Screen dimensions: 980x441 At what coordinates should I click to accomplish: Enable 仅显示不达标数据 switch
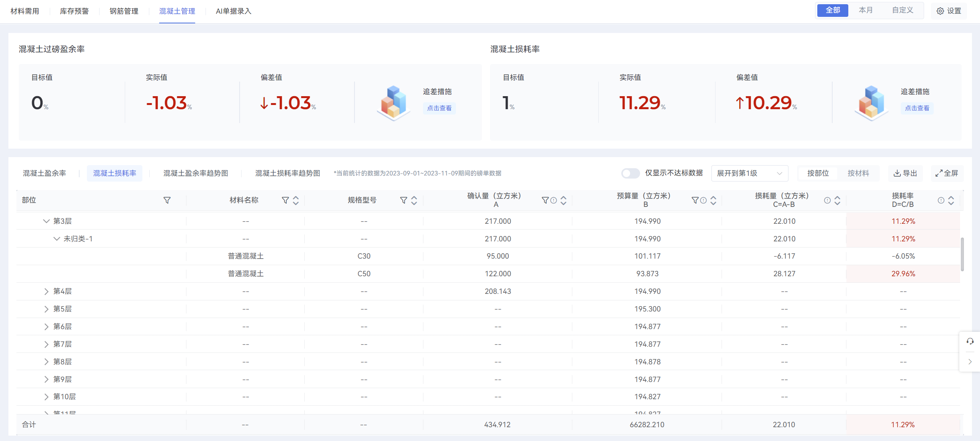pos(630,173)
